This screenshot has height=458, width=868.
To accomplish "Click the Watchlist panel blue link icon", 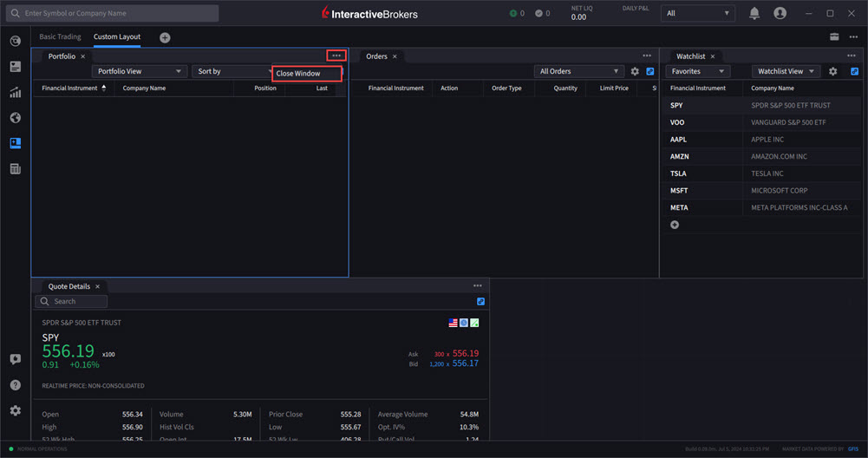I will [x=855, y=71].
